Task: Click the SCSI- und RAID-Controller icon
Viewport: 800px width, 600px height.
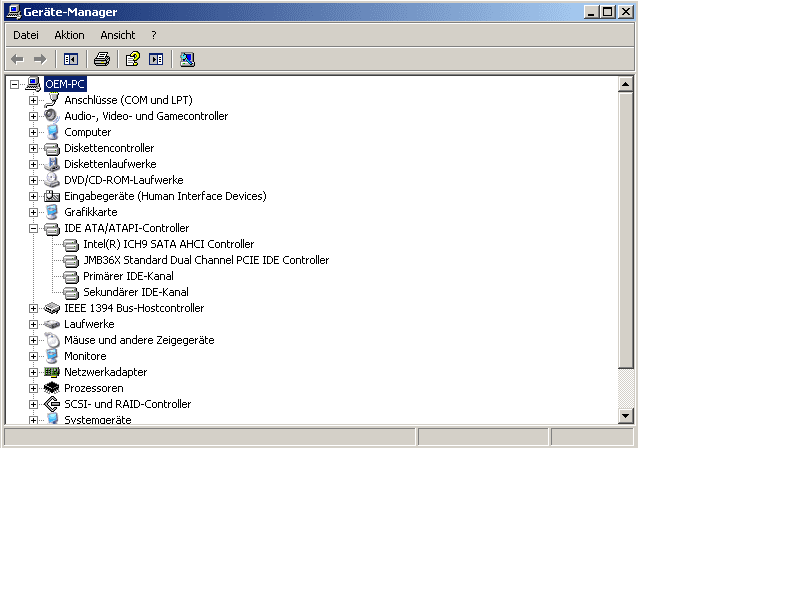Action: point(52,404)
